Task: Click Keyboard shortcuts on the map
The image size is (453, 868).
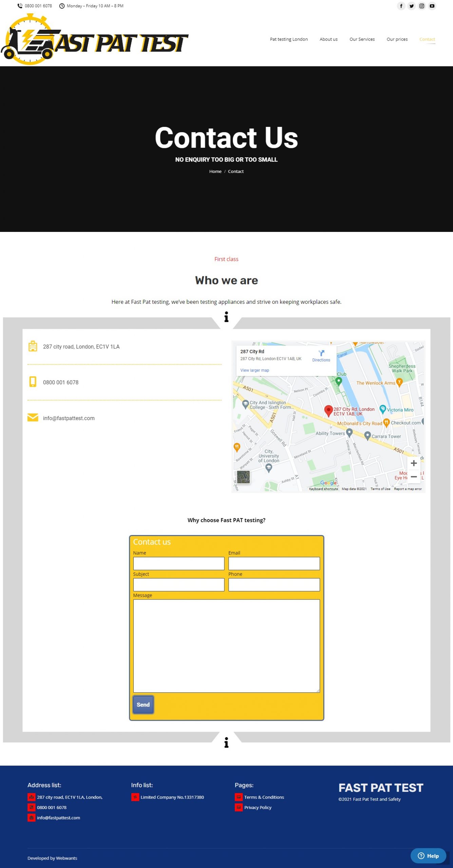Action: (x=323, y=489)
